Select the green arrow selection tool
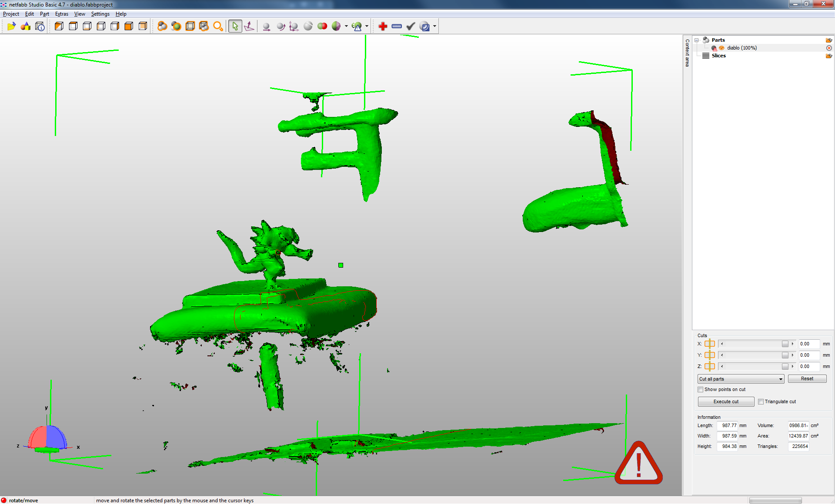 (235, 27)
